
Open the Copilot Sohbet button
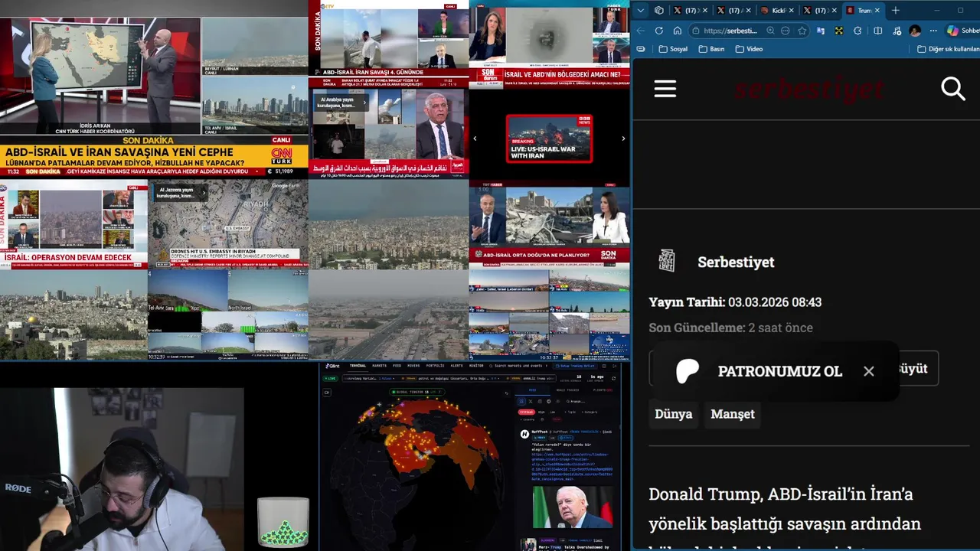[962, 31]
